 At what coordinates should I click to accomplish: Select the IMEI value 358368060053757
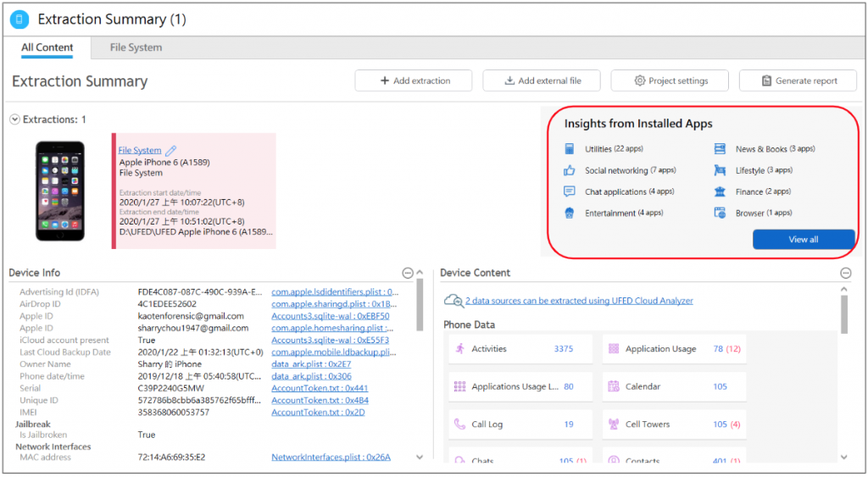pyautogui.click(x=173, y=413)
